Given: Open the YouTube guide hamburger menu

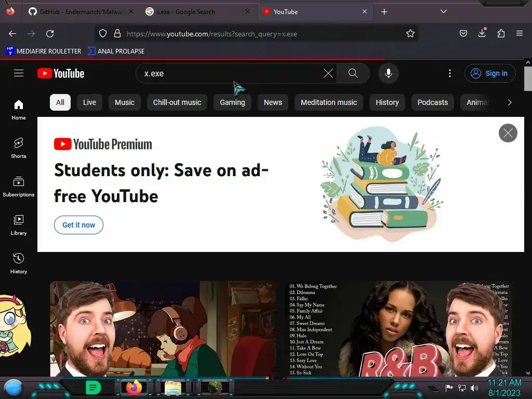Looking at the screenshot, I should click(x=19, y=73).
